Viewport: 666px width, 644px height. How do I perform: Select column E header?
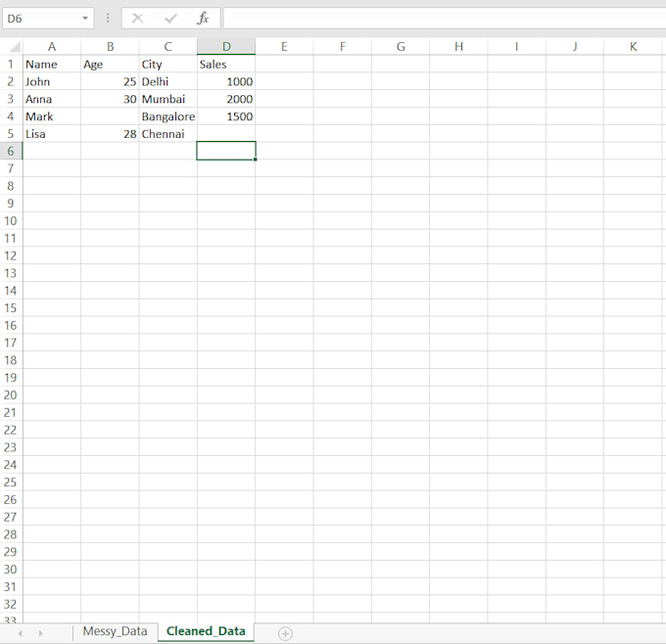pyautogui.click(x=285, y=46)
